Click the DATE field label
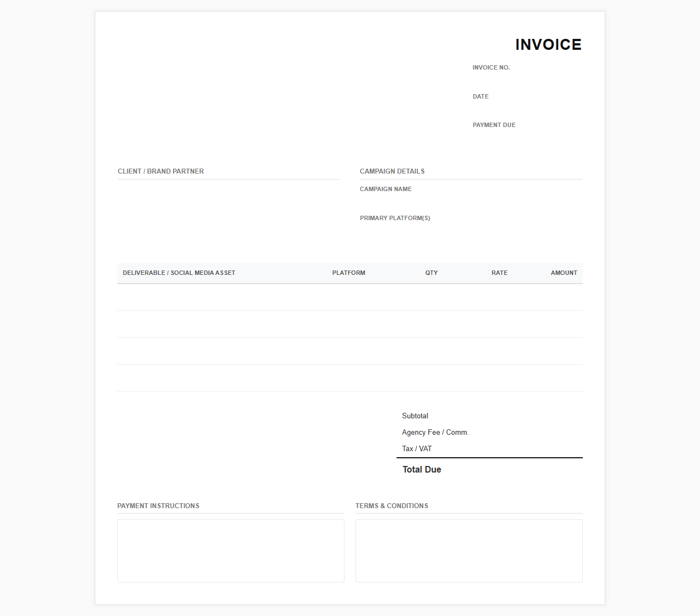Viewport: 700px width, 616px height. [x=481, y=96]
